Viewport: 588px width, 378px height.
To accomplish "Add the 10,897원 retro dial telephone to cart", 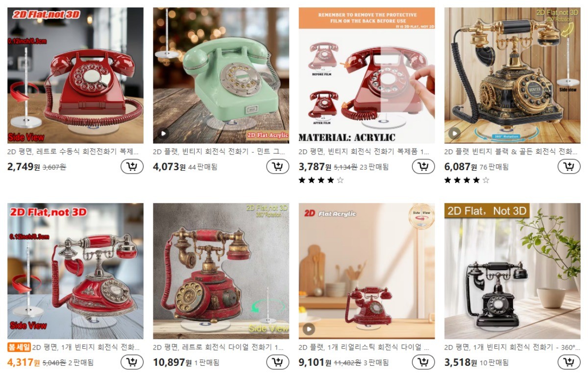I will [278, 362].
